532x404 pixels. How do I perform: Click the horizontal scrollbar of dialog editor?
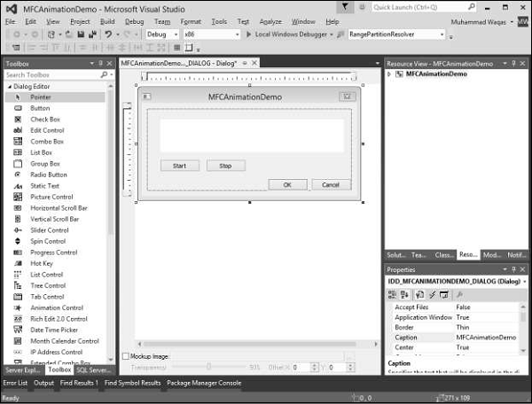pos(249,344)
